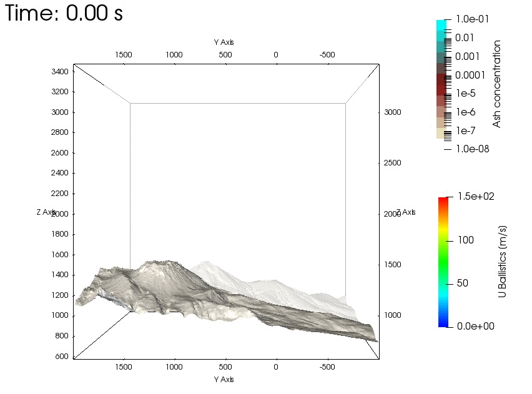This screenshot has width=532, height=394.
Task: Click the 0.001 ash legend label
Action: 467,56
